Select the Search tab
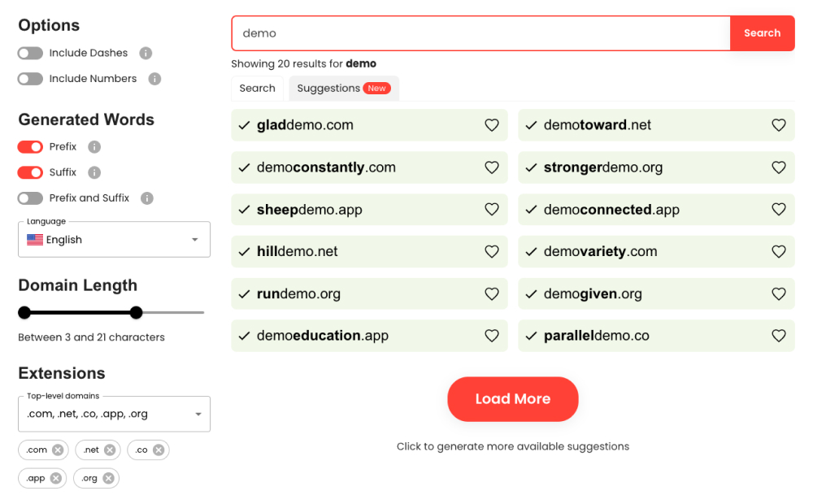The height and width of the screenshot is (504, 813). click(257, 89)
